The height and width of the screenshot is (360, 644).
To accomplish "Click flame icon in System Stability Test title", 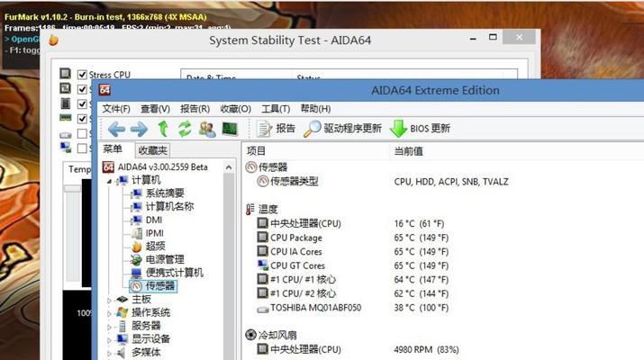I will [x=54, y=40].
